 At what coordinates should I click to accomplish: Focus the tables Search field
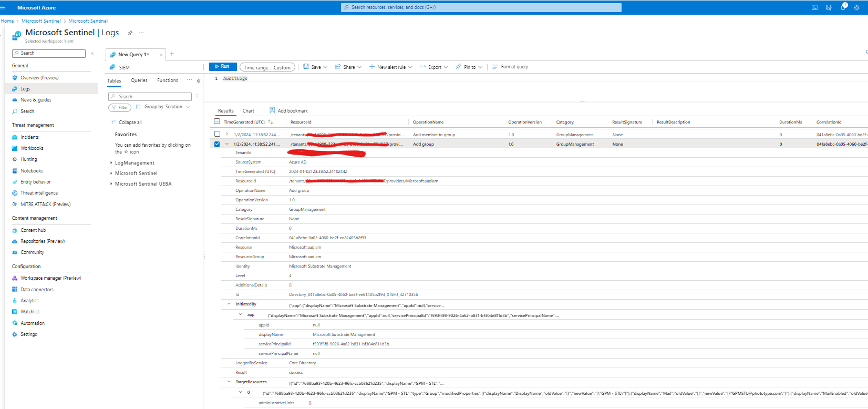[150, 97]
